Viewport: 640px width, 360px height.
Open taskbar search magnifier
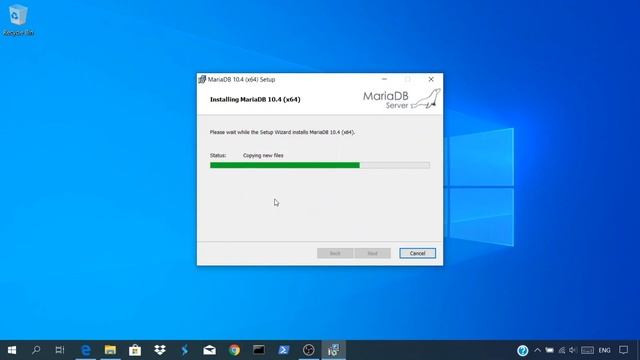tap(36, 350)
